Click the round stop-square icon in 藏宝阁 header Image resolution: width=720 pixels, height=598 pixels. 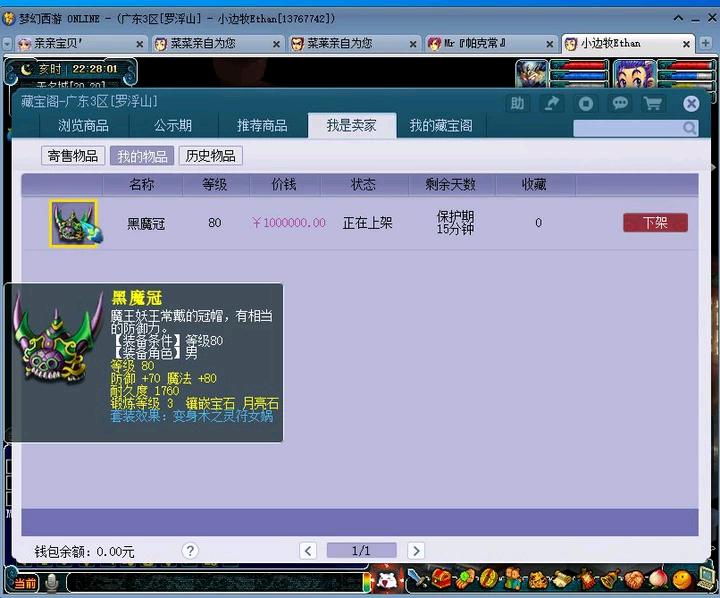coord(585,103)
